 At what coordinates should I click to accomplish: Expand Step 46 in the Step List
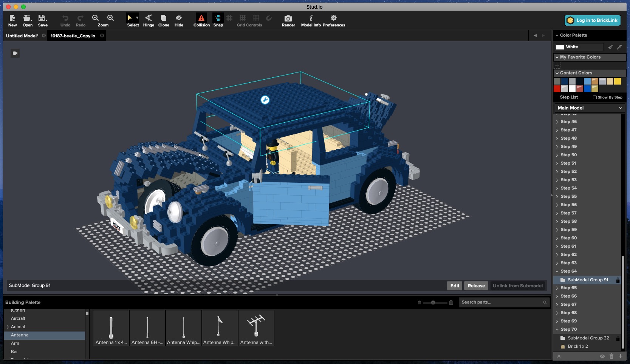[x=557, y=122]
